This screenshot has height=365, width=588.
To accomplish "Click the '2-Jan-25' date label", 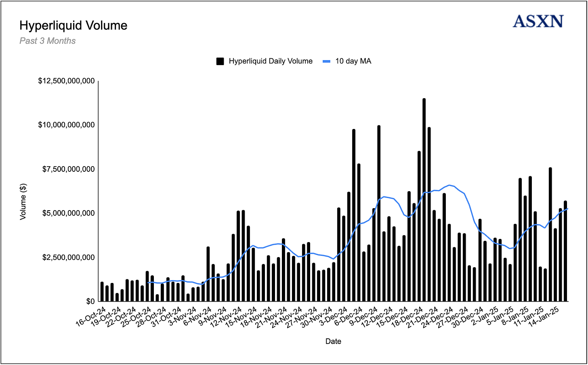I will 485,316.
